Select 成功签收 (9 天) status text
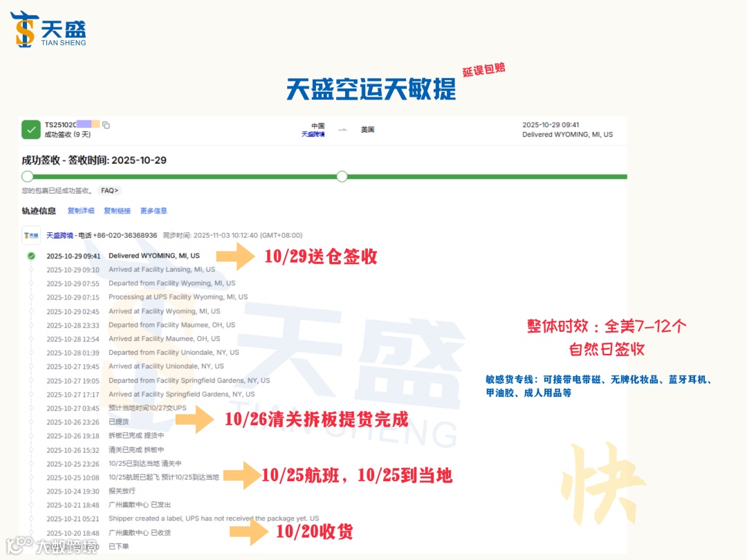This screenshot has width=747, height=560. pyautogui.click(x=68, y=135)
